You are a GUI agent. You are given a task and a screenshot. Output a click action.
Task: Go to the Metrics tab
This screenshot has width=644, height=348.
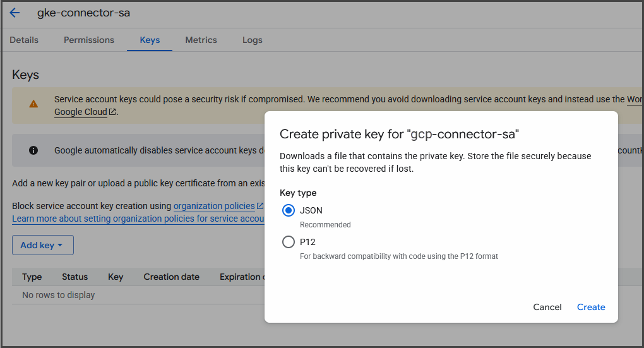(x=201, y=40)
